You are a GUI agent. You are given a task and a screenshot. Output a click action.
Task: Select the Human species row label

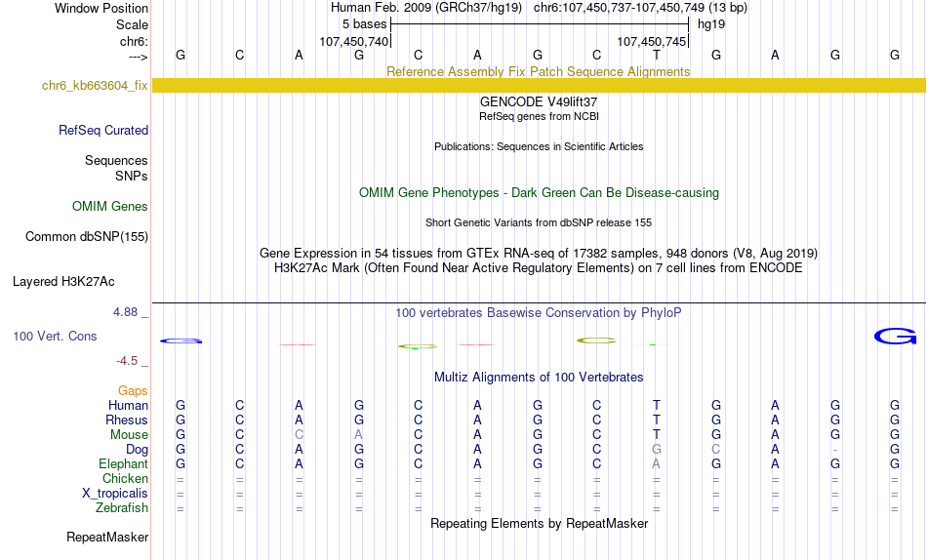pyautogui.click(x=128, y=405)
